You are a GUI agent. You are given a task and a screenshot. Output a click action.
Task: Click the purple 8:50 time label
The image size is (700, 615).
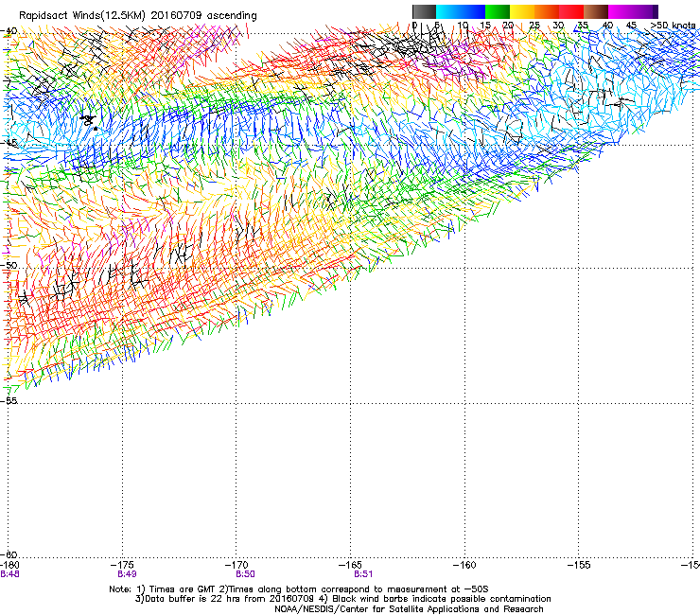tap(246, 574)
